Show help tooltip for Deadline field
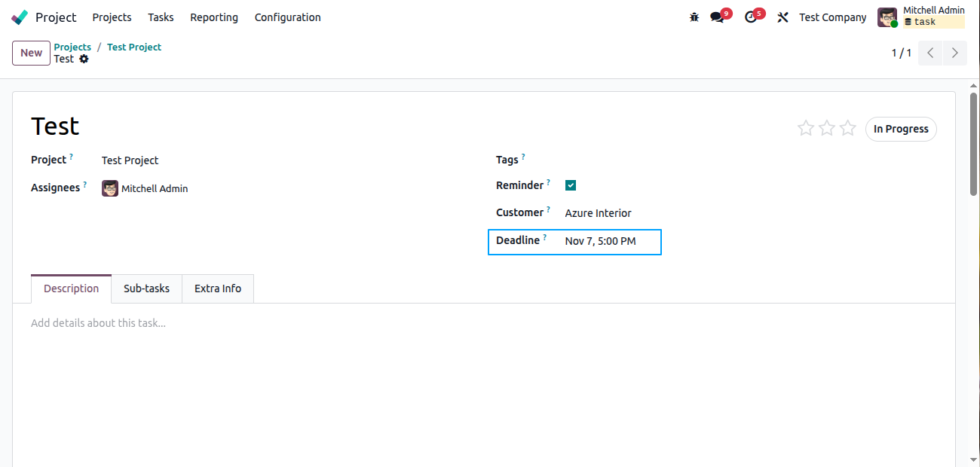The width and height of the screenshot is (980, 467). coord(545,237)
